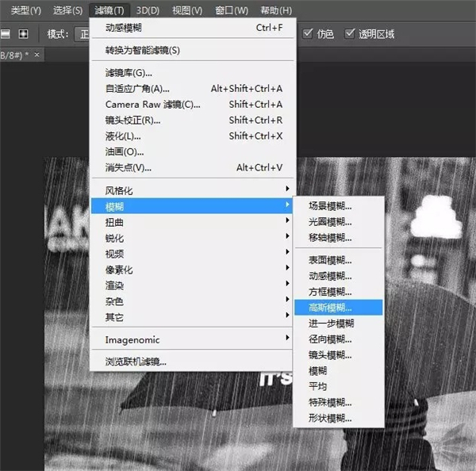476x471 pixels.
Task: Open the 视图(V) menu
Action: tap(187, 10)
